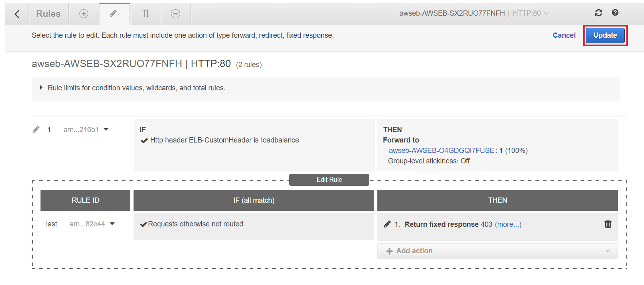
Task: Open the reorder rules arrows icon
Action: coord(145,13)
